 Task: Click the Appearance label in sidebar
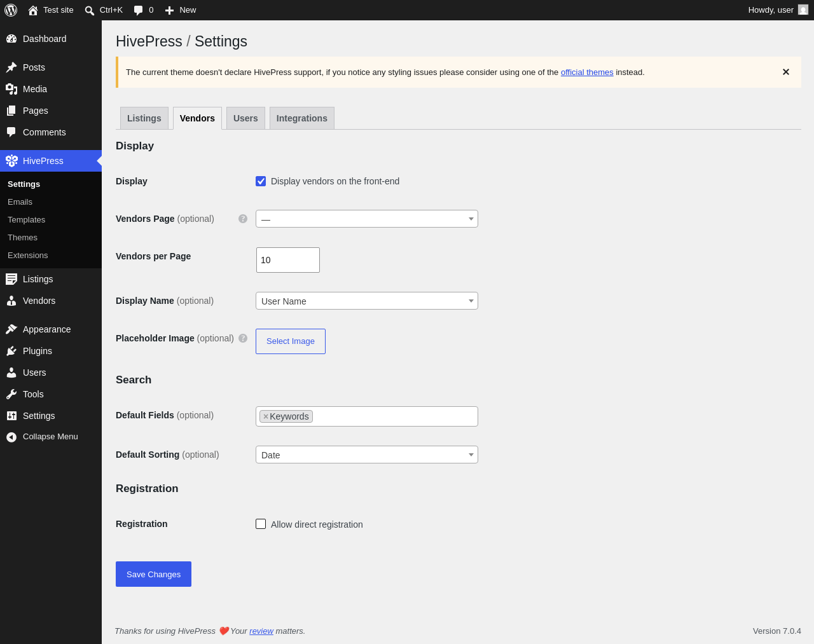[47, 329]
